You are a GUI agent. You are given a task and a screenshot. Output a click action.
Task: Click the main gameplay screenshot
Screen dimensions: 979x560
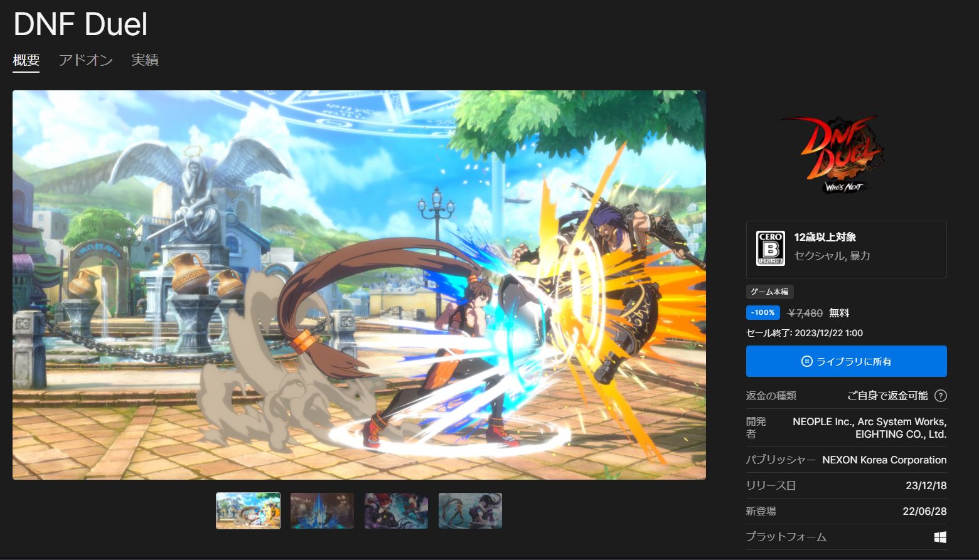click(359, 285)
